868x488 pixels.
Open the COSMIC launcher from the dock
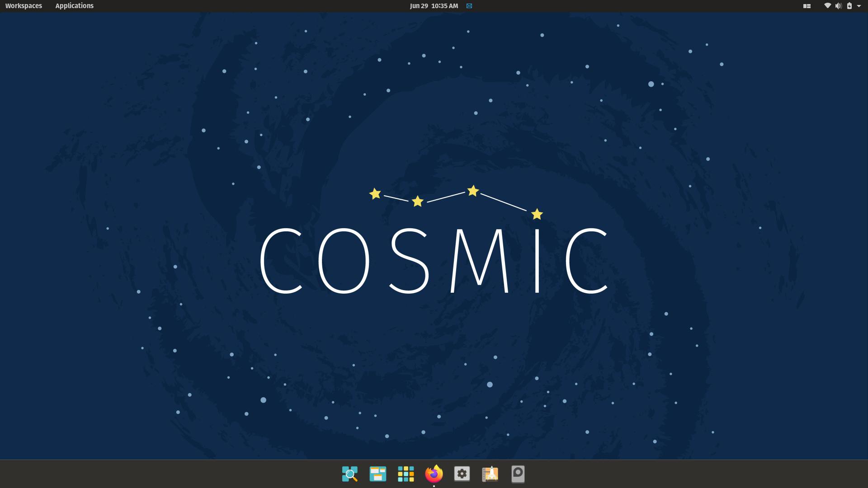[x=349, y=474]
